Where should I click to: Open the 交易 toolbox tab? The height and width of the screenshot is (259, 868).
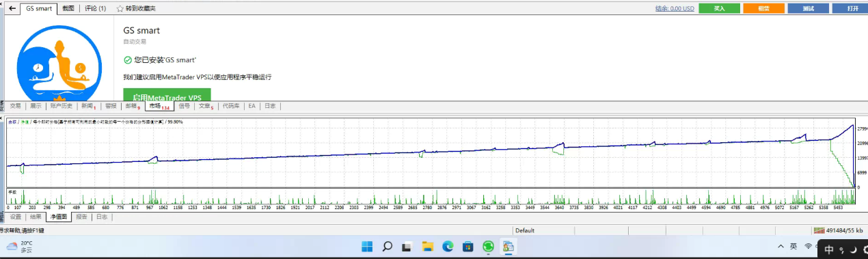tap(16, 106)
